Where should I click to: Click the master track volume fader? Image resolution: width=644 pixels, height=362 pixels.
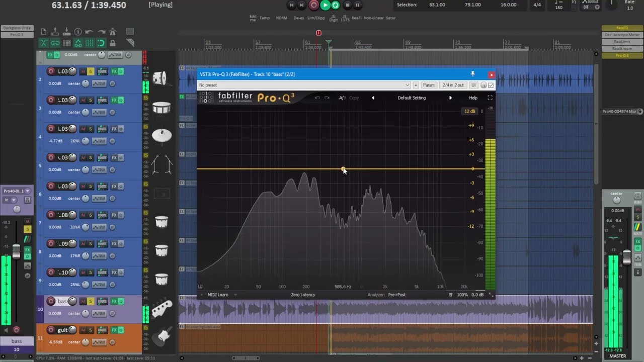[x=627, y=256]
